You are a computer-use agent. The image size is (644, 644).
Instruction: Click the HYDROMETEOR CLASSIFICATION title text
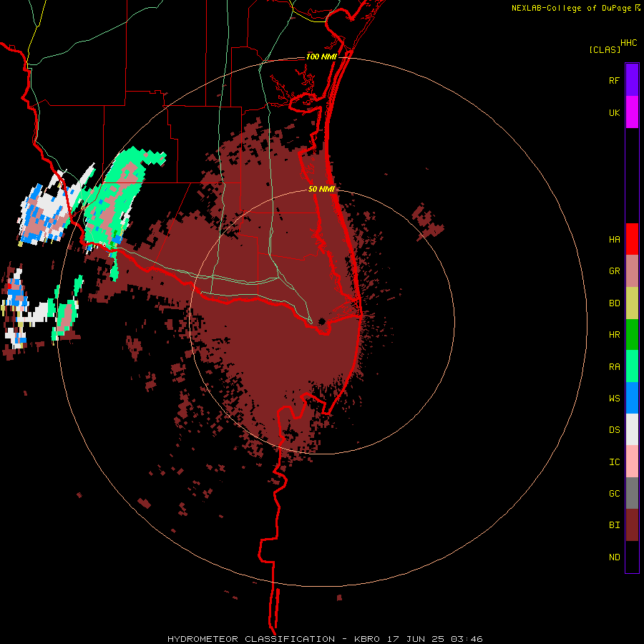coord(251,639)
